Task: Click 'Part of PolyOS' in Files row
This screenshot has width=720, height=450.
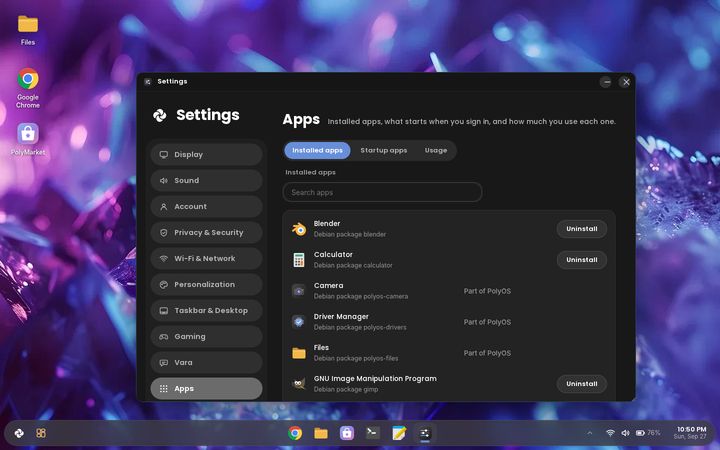Action: 487,353
